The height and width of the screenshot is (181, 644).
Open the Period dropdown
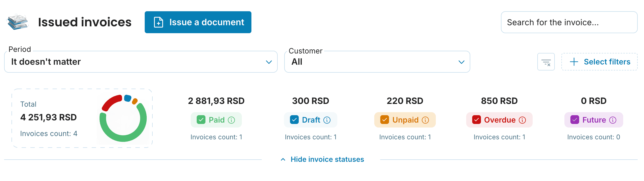tap(141, 62)
